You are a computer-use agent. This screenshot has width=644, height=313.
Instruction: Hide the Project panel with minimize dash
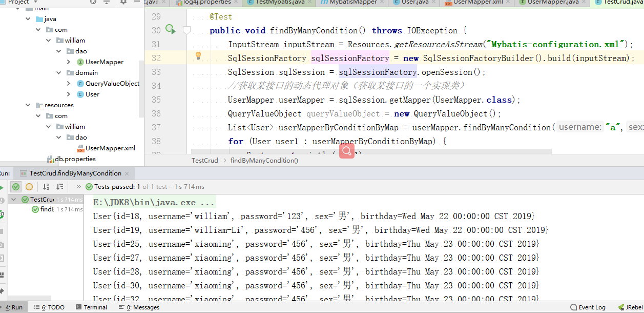137,2
